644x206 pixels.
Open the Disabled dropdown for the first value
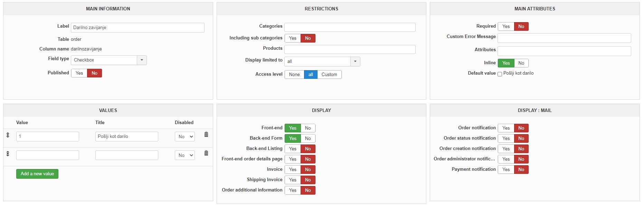185,137
